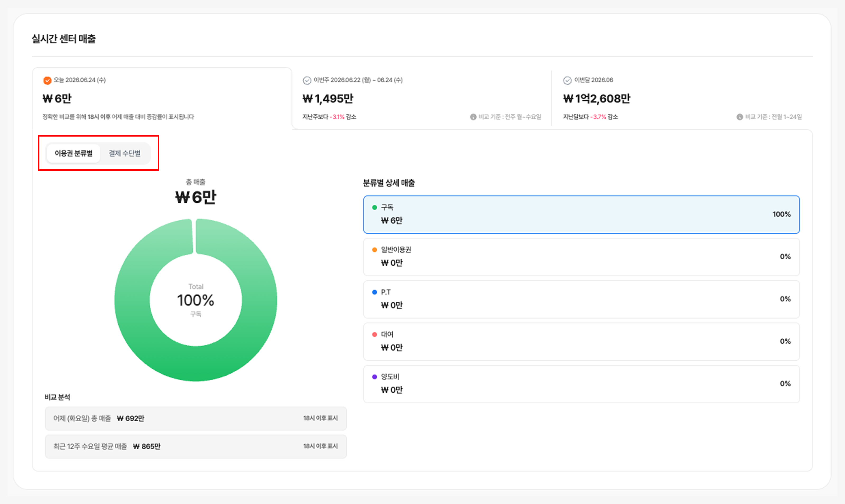Click the 구독 label in the detail list
Image resolution: width=845 pixels, height=504 pixels.
(x=387, y=208)
